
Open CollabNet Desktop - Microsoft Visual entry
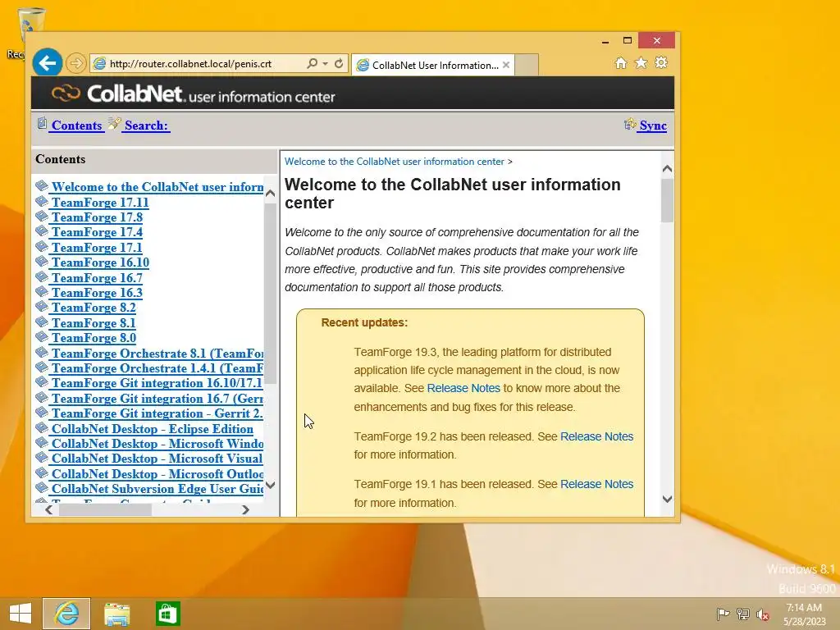pos(157,459)
